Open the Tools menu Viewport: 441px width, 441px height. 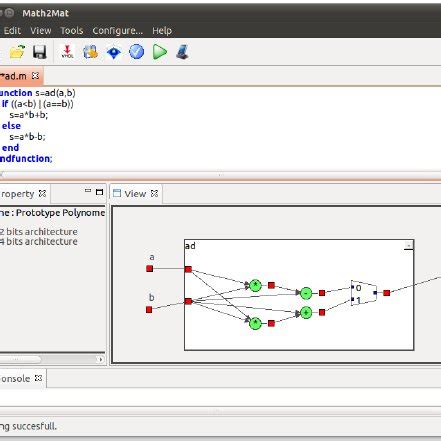72,31
